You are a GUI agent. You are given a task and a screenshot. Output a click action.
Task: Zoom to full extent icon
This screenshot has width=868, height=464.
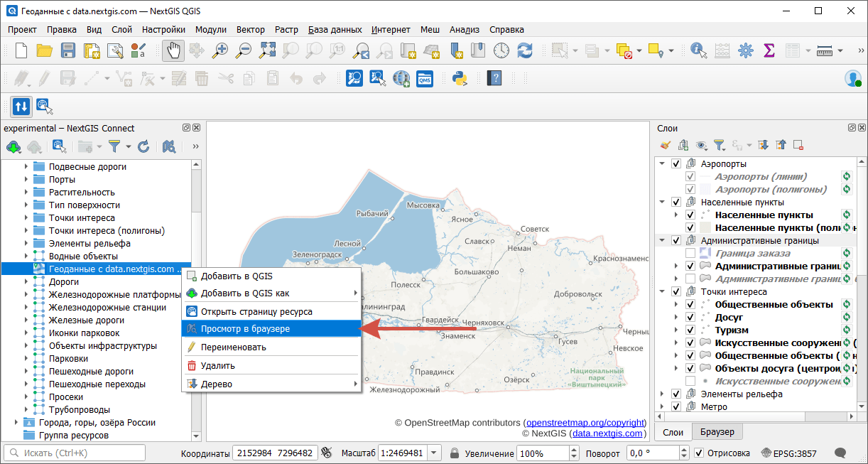pos(267,50)
